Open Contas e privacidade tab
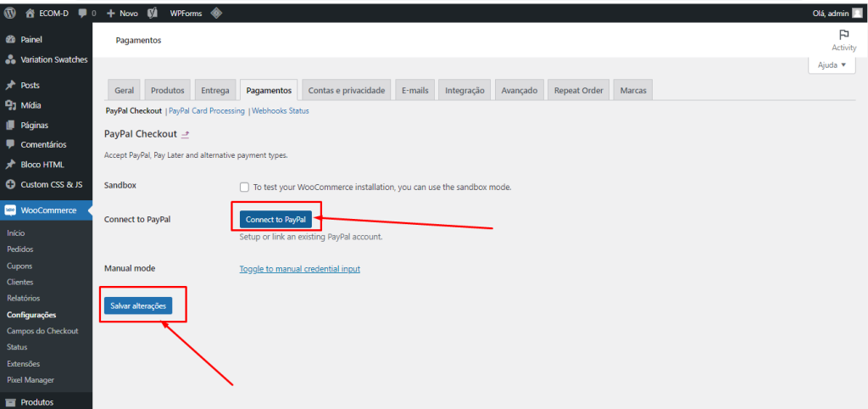 (x=347, y=90)
